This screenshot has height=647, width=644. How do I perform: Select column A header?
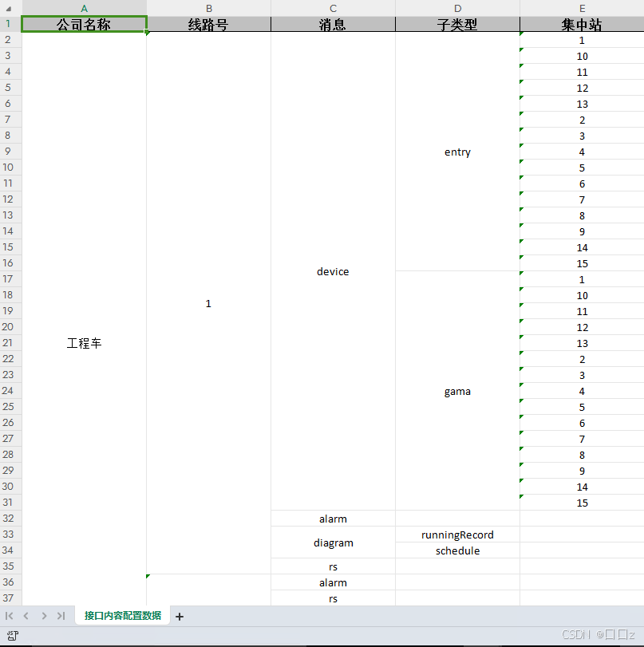(85, 8)
